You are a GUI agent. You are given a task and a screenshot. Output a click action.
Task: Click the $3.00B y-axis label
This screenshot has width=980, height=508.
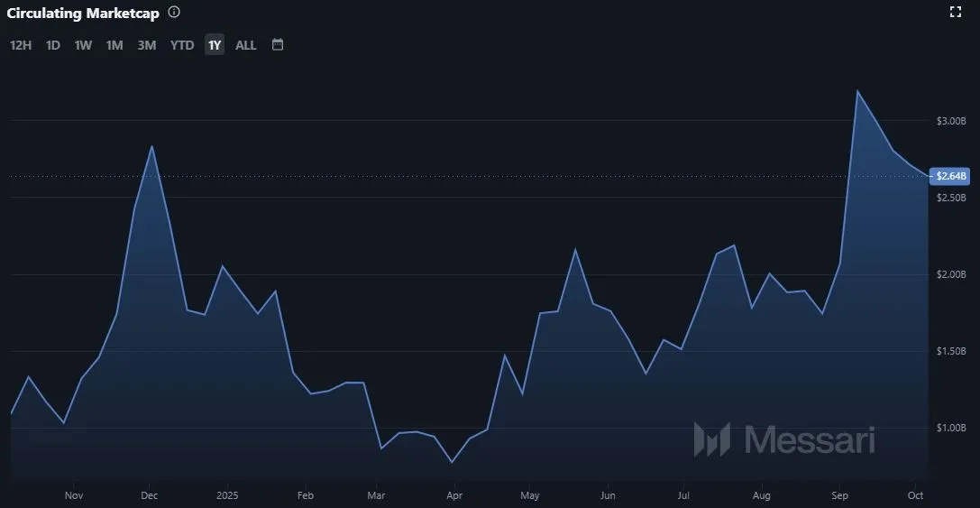coord(951,121)
